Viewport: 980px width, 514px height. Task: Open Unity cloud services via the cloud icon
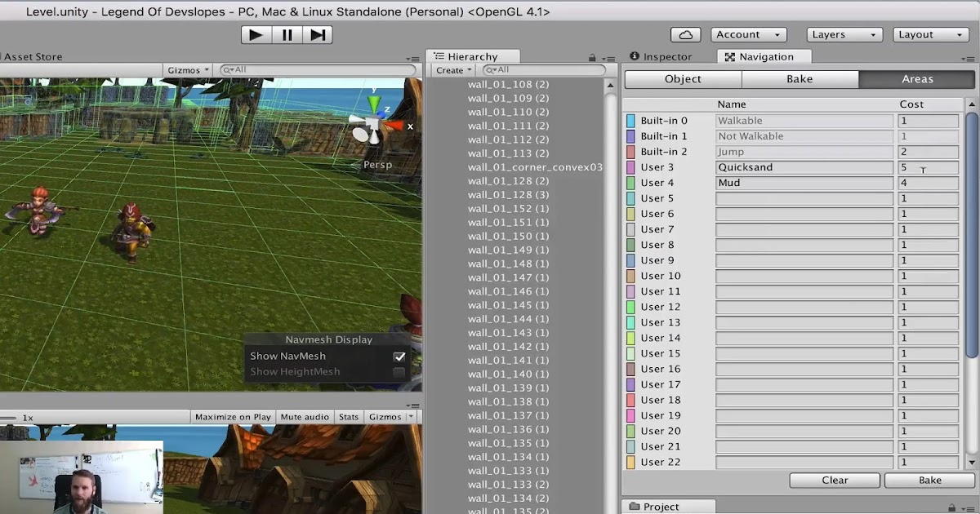(x=684, y=34)
